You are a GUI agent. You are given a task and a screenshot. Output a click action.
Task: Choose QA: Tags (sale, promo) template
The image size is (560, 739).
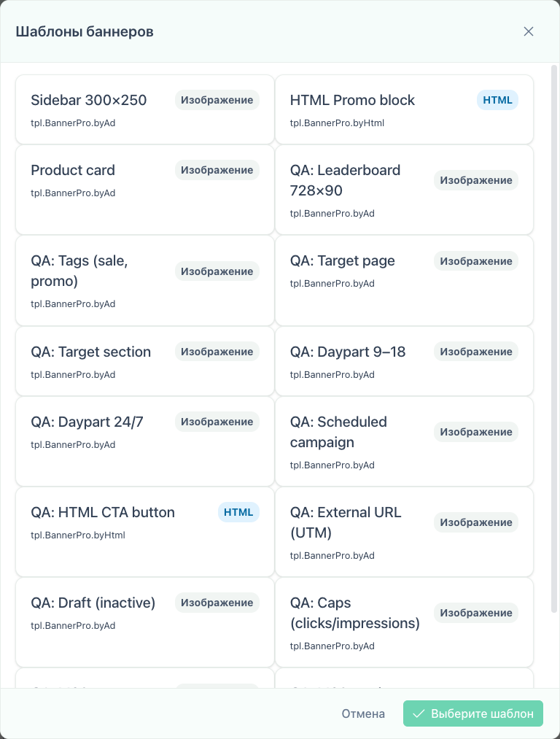tap(145, 280)
